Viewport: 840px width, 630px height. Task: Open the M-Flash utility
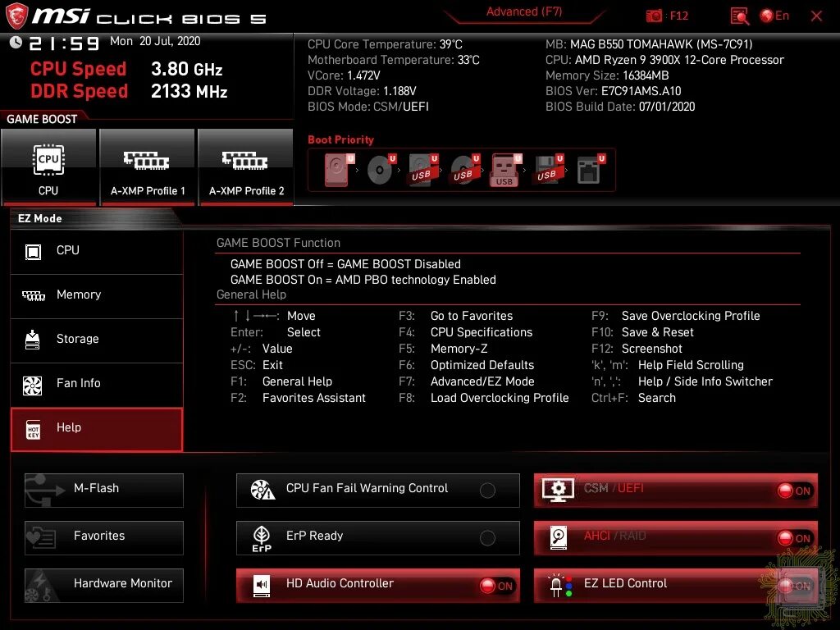[x=104, y=490]
